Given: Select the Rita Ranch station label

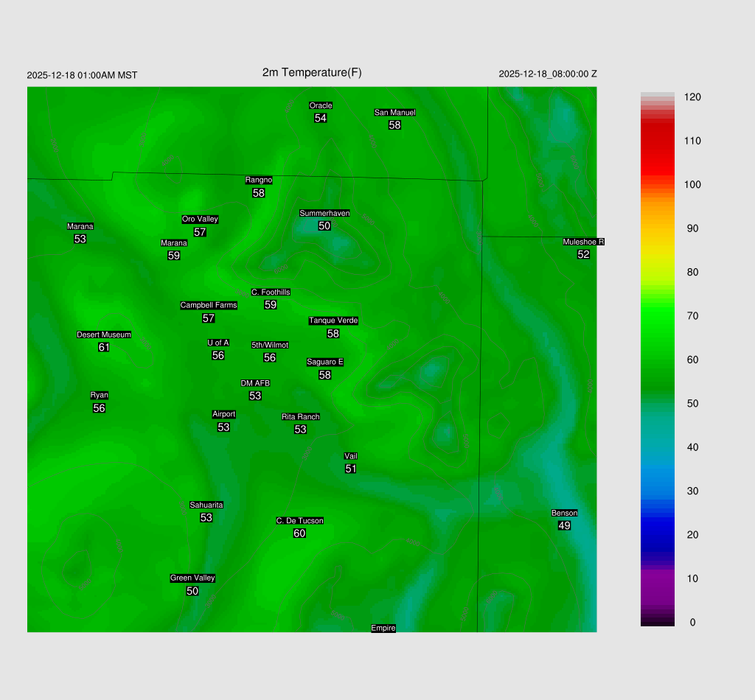Looking at the screenshot, I should (301, 417).
